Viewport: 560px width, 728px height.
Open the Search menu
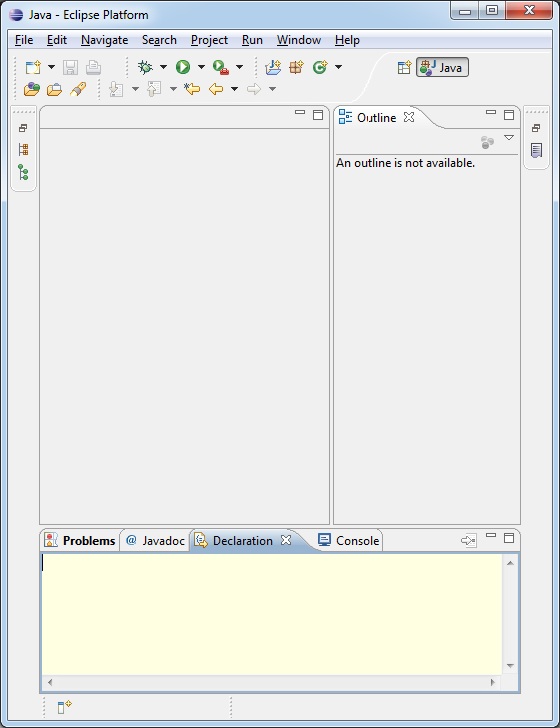pyautogui.click(x=159, y=40)
